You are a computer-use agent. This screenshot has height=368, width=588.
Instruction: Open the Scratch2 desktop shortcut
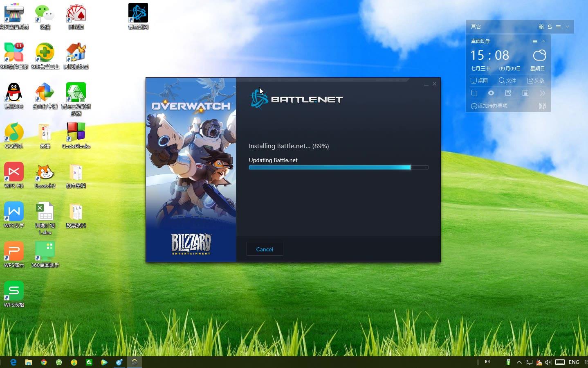[45, 175]
